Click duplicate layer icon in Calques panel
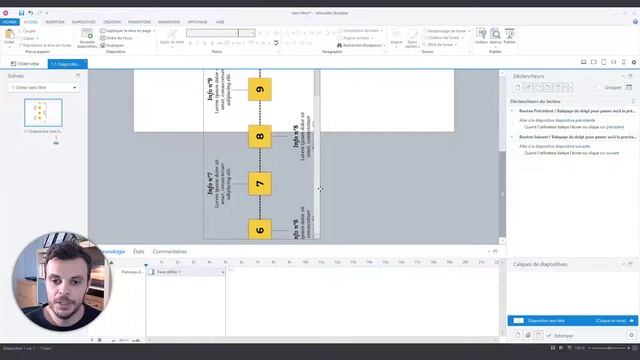The width and height of the screenshot is (640, 360). coord(528,335)
